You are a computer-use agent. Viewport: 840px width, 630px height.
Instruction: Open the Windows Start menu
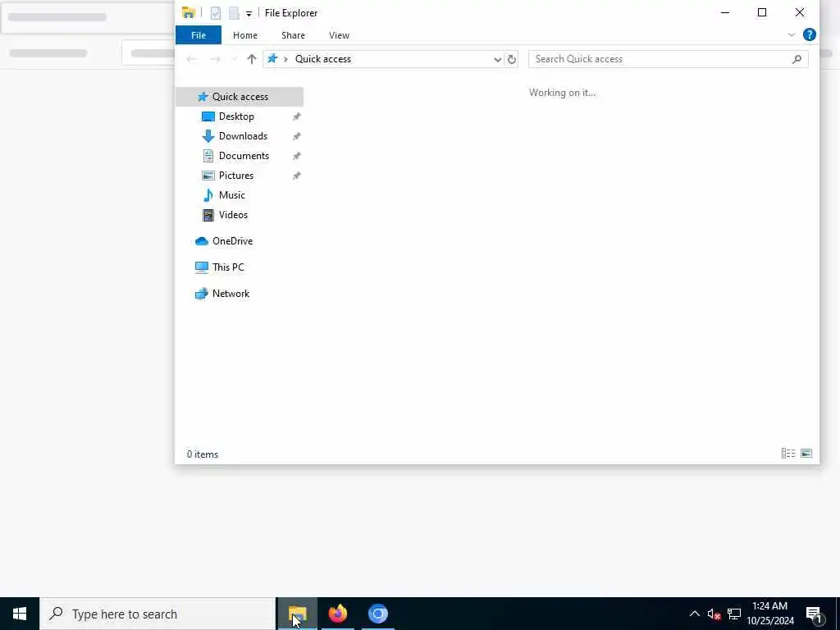[x=20, y=614]
